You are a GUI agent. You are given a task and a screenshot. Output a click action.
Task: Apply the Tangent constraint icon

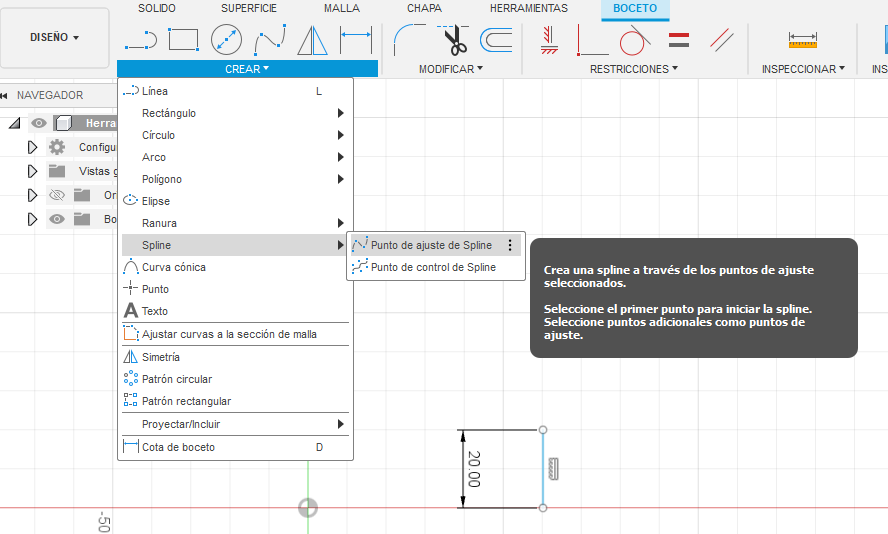tap(635, 40)
